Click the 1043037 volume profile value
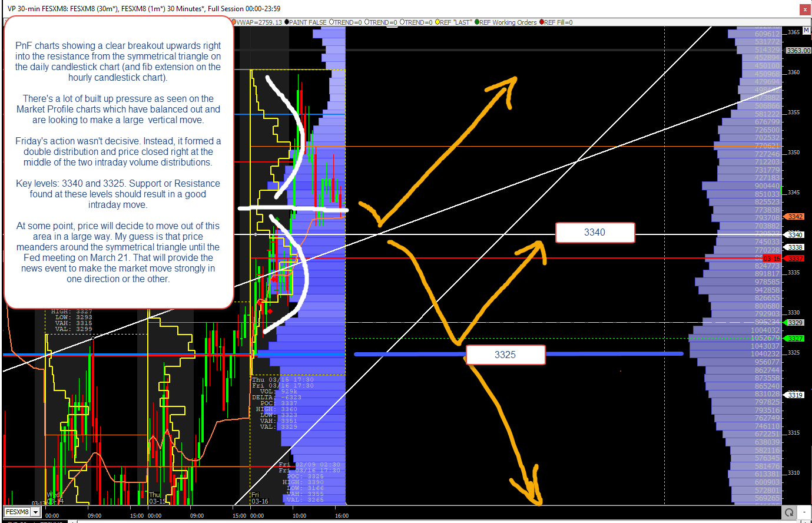This screenshot has height=523, width=812. [x=767, y=346]
